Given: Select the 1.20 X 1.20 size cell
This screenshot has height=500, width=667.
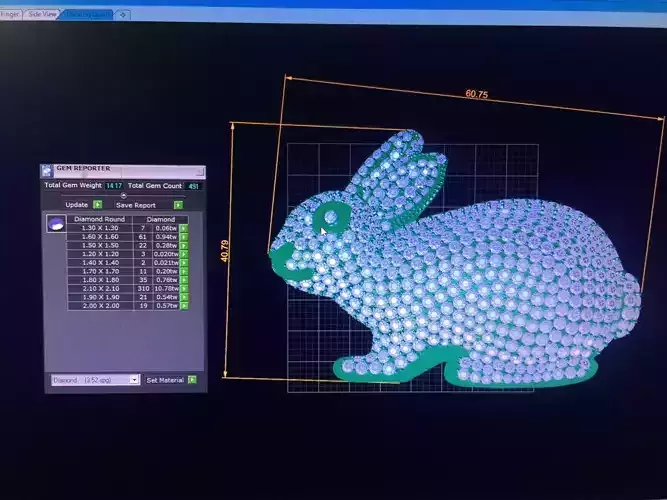Looking at the screenshot, I should 100,254.
